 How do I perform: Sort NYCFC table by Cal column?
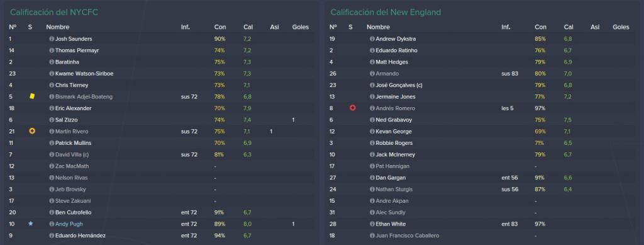click(x=248, y=27)
